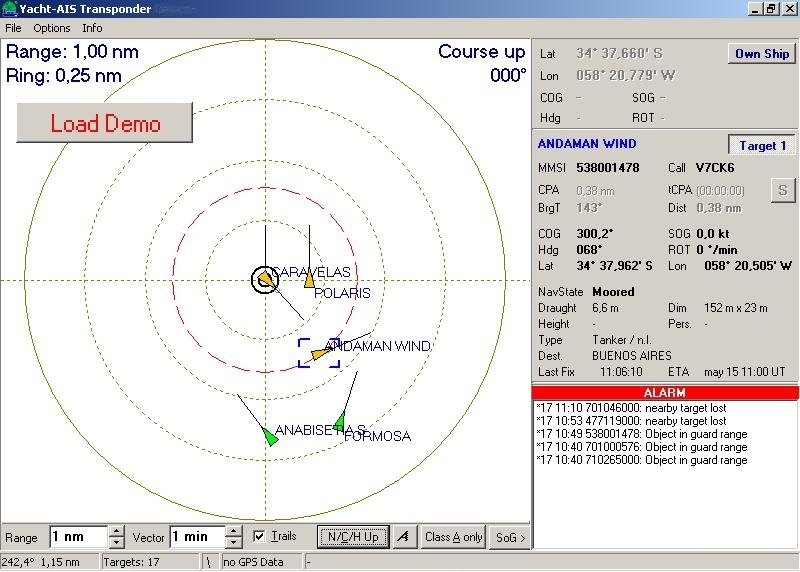
Task: Toggle Class A only filter
Action: tap(453, 537)
